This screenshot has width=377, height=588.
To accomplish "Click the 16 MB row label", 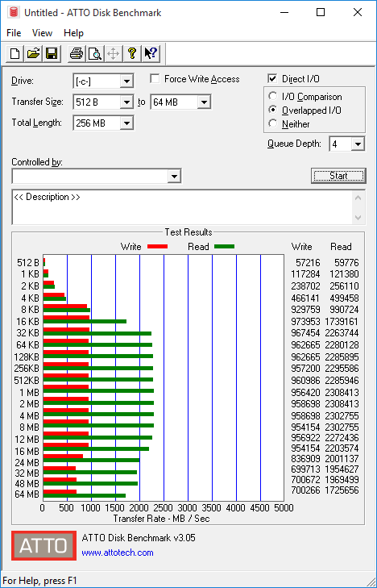I will click(27, 451).
